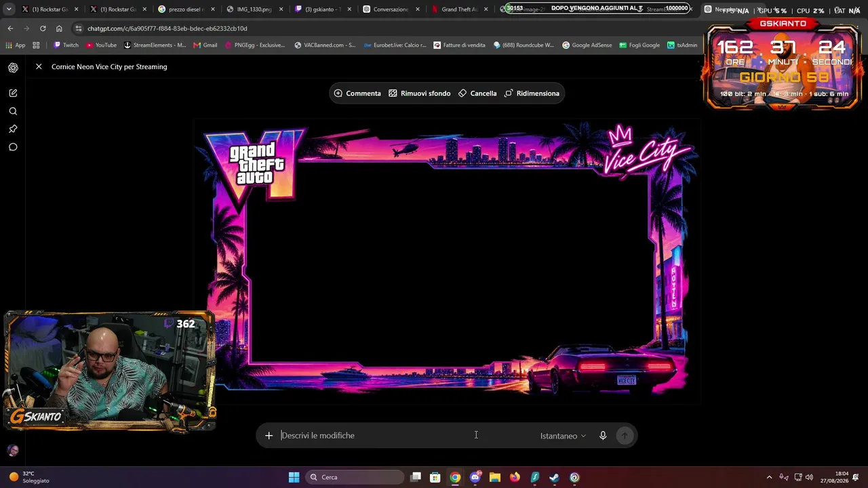This screenshot has height=488, width=868.
Task: Switch to the Conversazione tab
Action: [x=391, y=9]
